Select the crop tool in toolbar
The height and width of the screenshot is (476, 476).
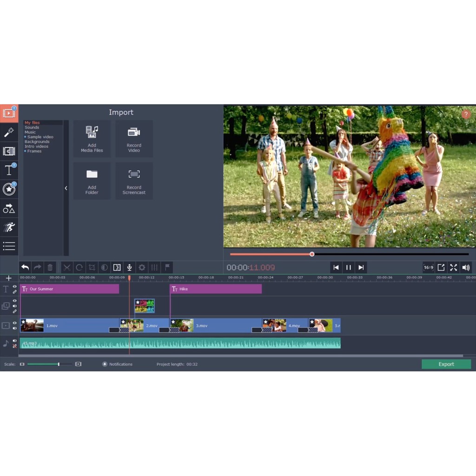coord(92,267)
